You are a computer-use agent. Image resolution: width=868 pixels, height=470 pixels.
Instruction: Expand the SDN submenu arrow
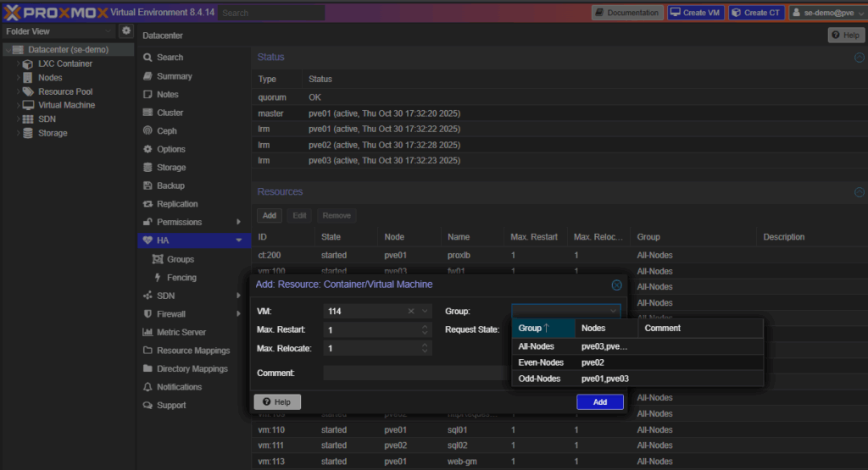coord(238,296)
